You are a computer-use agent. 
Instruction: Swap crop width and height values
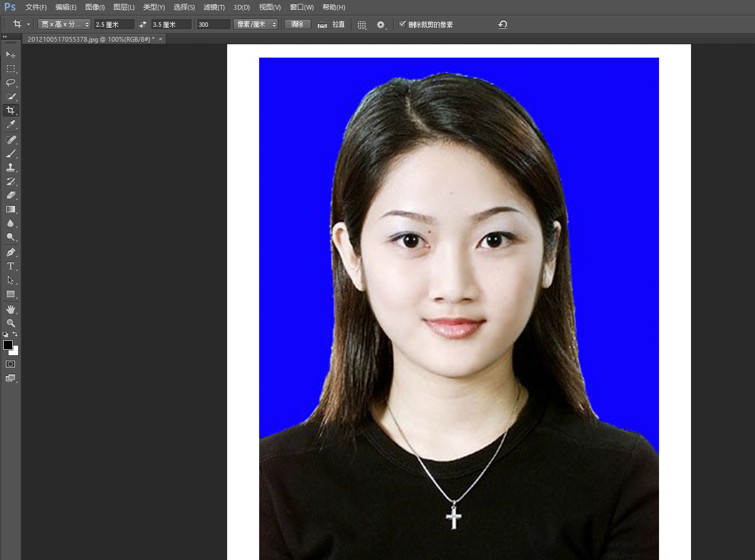142,25
